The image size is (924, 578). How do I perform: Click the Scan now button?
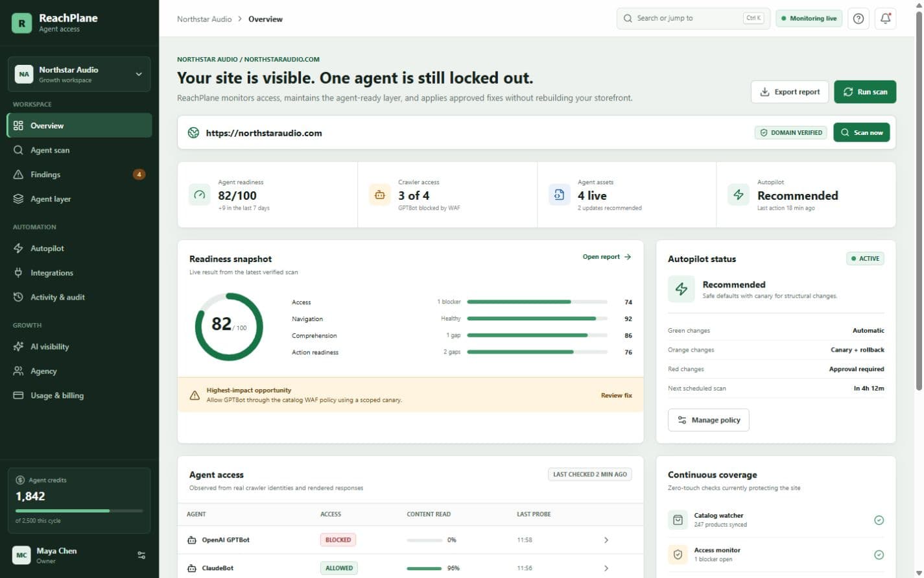pyautogui.click(x=862, y=133)
